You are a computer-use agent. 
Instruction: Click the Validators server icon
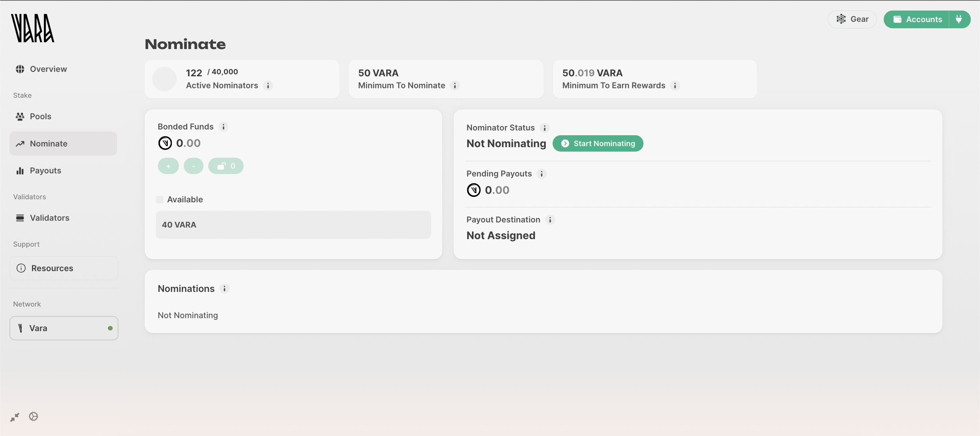[x=20, y=218]
